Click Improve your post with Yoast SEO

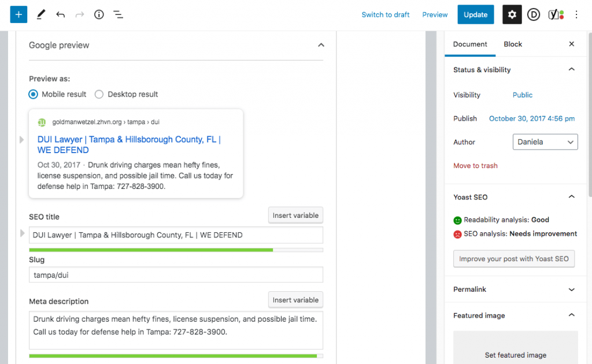tap(514, 259)
